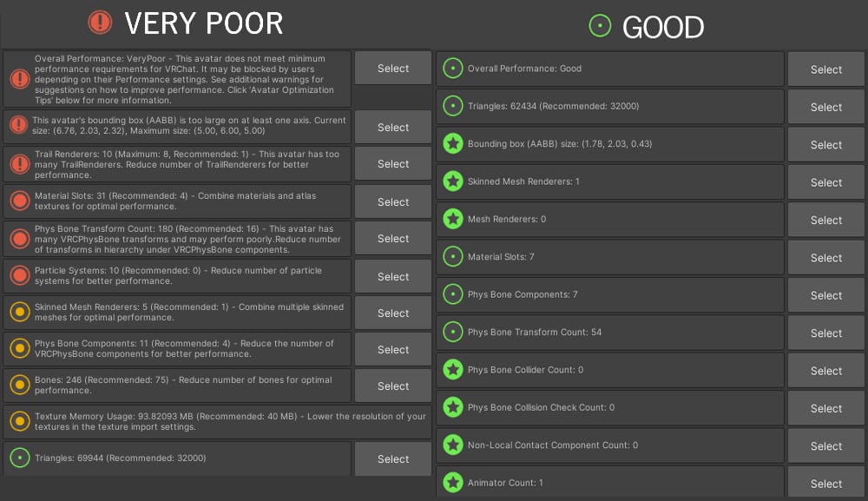The image size is (868, 501).
Task: Click the Texture Memory Usage warning message
Action: [230, 421]
